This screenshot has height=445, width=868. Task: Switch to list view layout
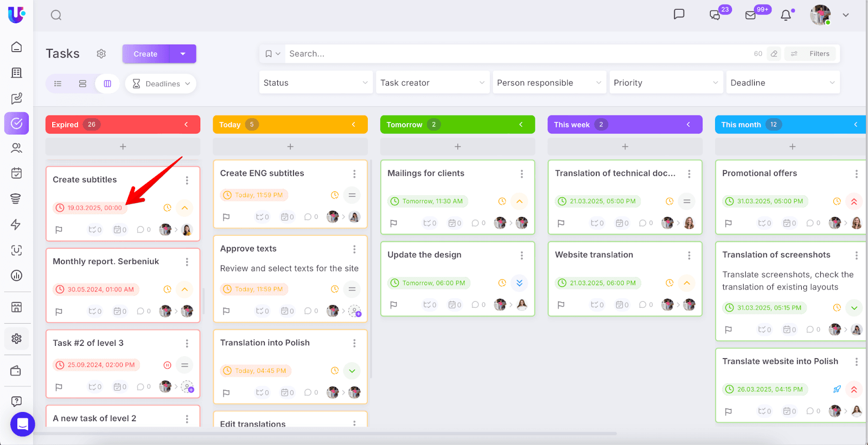click(x=58, y=83)
